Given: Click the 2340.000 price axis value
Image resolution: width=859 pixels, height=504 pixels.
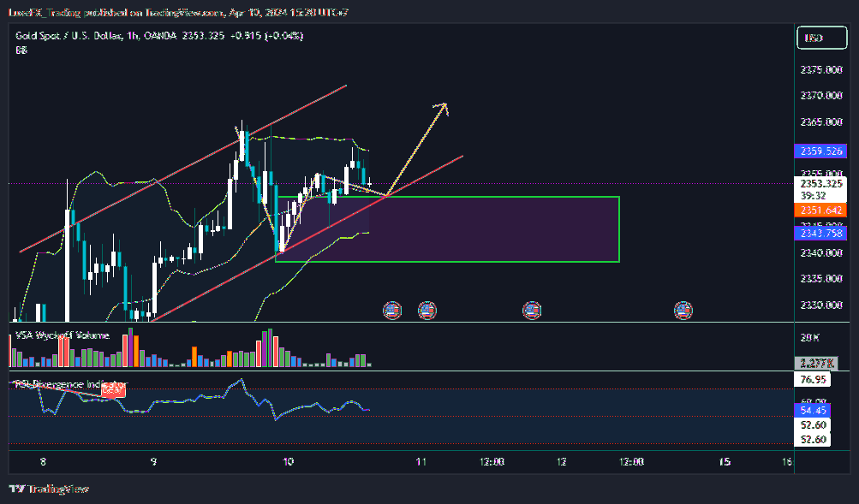Looking at the screenshot, I should coord(820,252).
